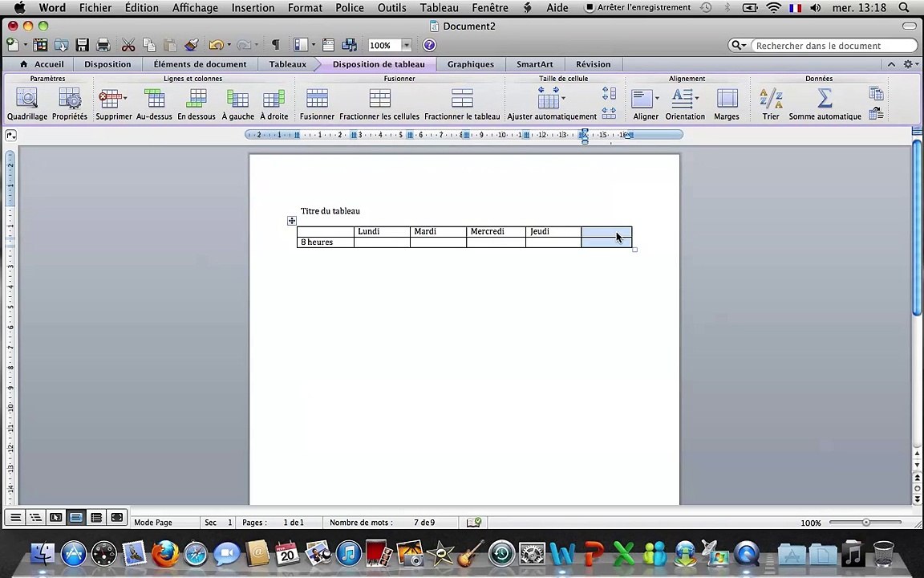This screenshot has width=924, height=578.
Task: Switch to the Tableaux tab
Action: 288,63
